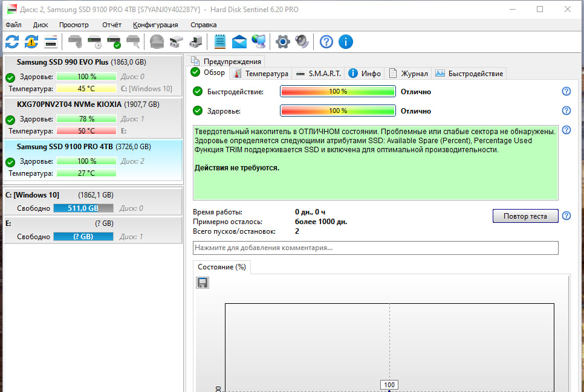The image size is (584, 392).
Task: Select the KXG70PNV2T04 NVMe KIOXIA disk
Action: pos(93,118)
